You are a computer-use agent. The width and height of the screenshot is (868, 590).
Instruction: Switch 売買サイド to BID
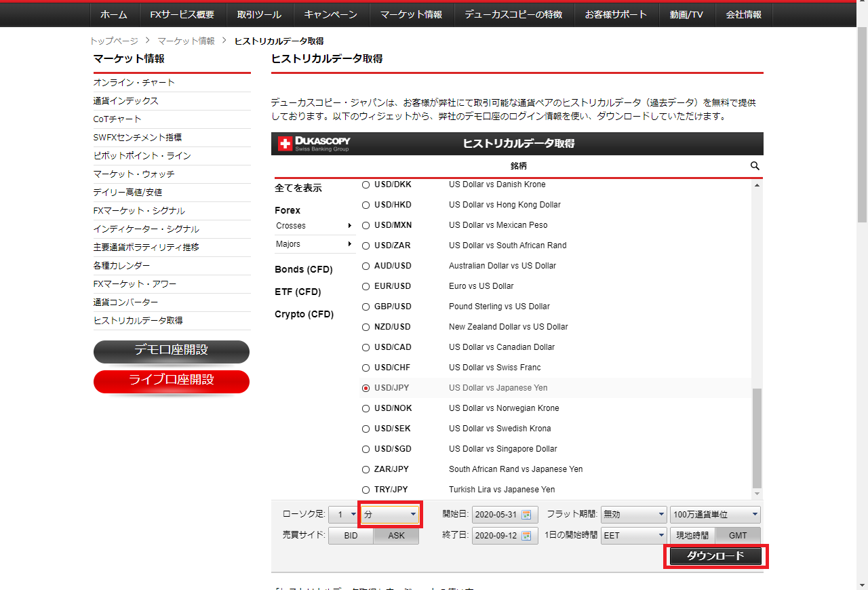pos(351,536)
